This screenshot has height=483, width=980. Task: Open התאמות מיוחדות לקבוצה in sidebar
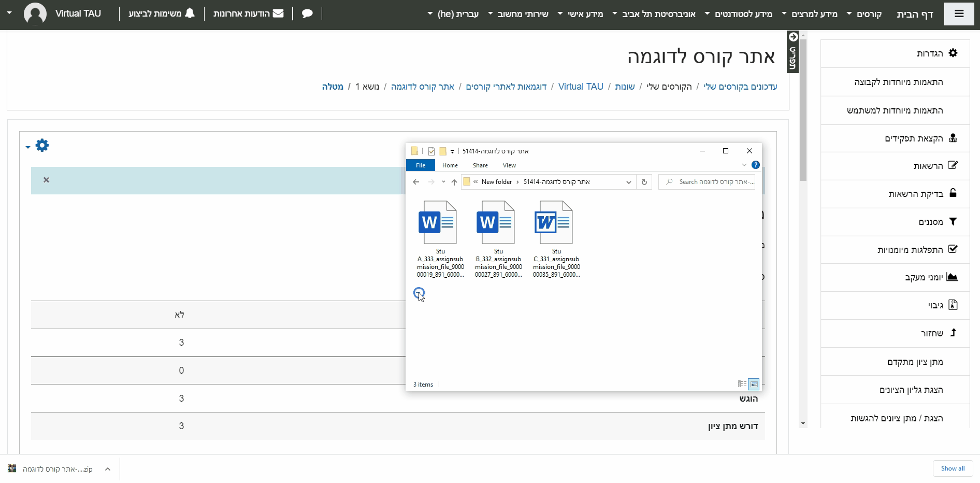(898, 82)
